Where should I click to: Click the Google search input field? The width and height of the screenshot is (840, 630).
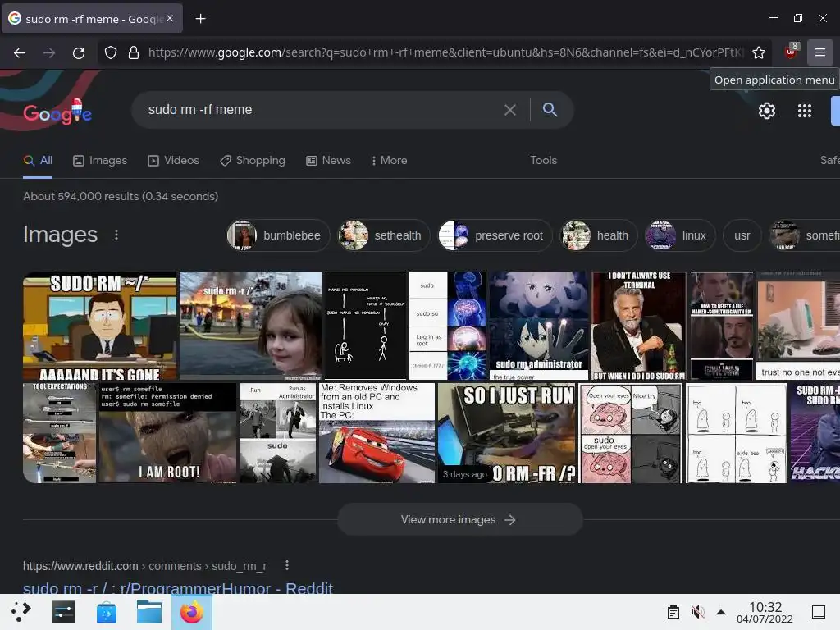point(322,110)
